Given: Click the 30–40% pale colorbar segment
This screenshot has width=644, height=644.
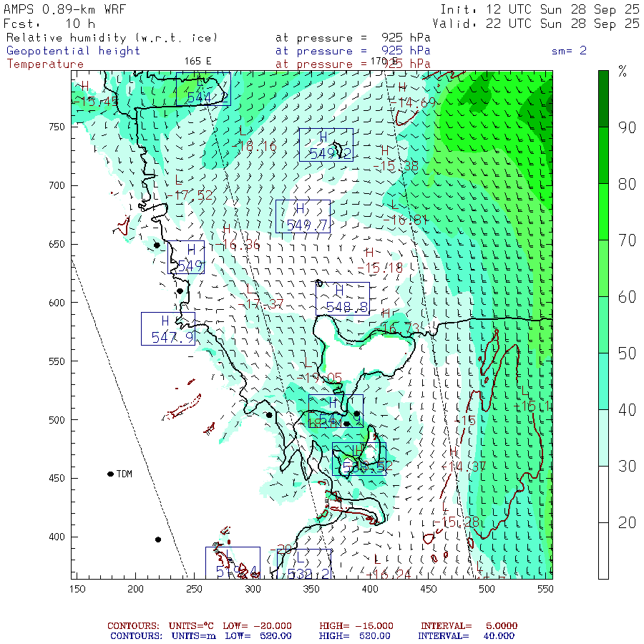Looking at the screenshot, I should [x=603, y=437].
